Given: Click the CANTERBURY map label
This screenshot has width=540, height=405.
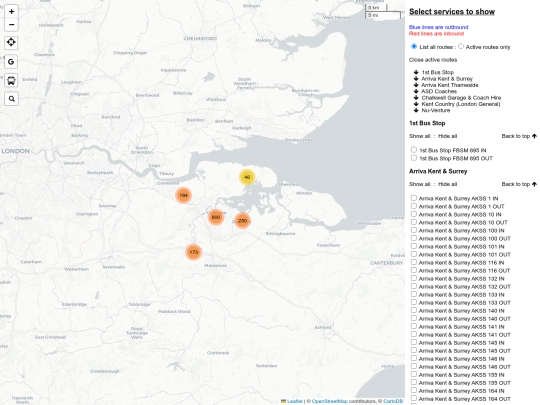Looking at the screenshot, I should tap(386, 263).
